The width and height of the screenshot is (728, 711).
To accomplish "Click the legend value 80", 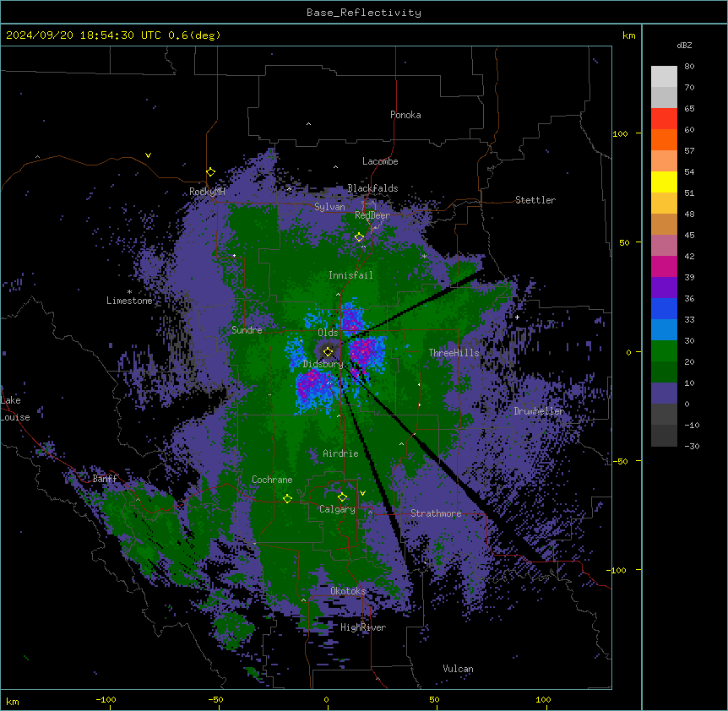I will point(689,67).
